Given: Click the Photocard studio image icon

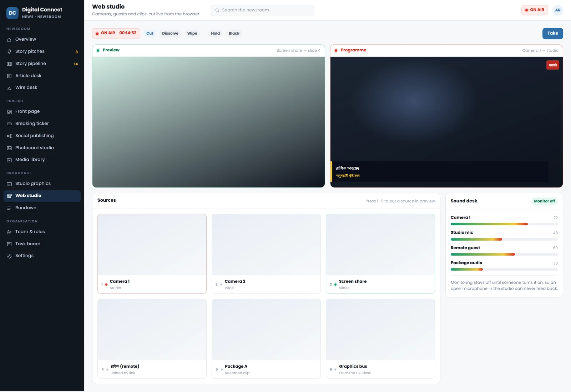Looking at the screenshot, I should tap(9, 148).
